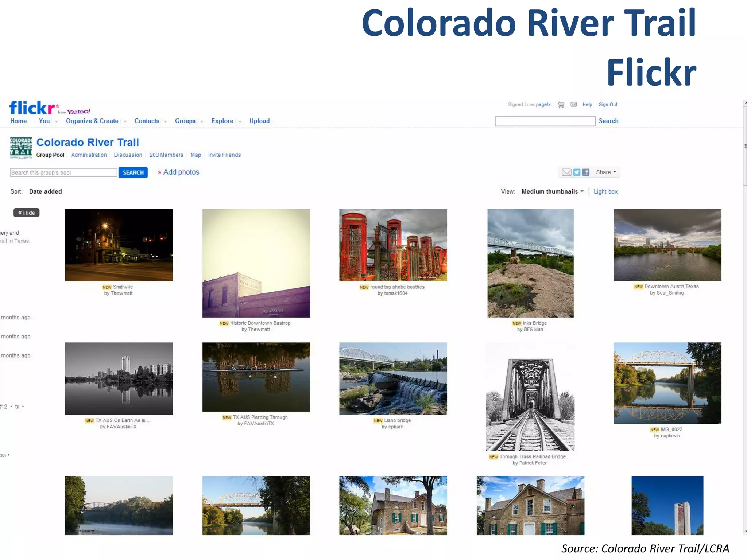Open the Help link
This screenshot has width=747, height=560.
click(x=587, y=105)
